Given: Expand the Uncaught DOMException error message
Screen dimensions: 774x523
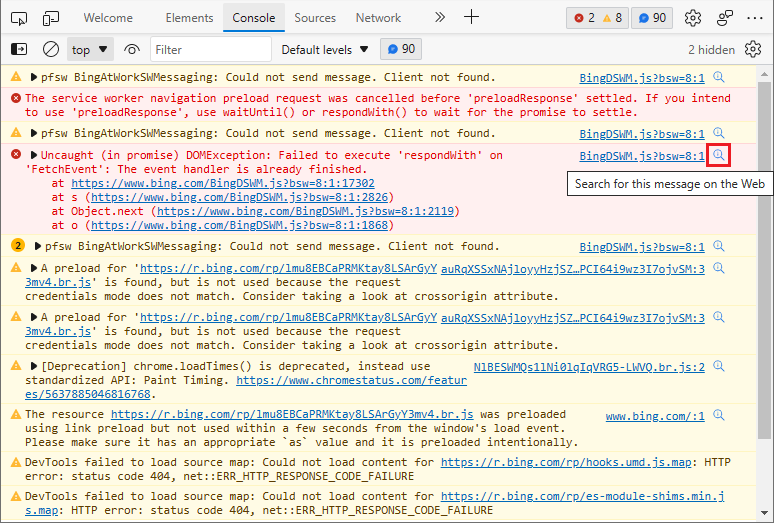Looking at the screenshot, I should [34, 155].
